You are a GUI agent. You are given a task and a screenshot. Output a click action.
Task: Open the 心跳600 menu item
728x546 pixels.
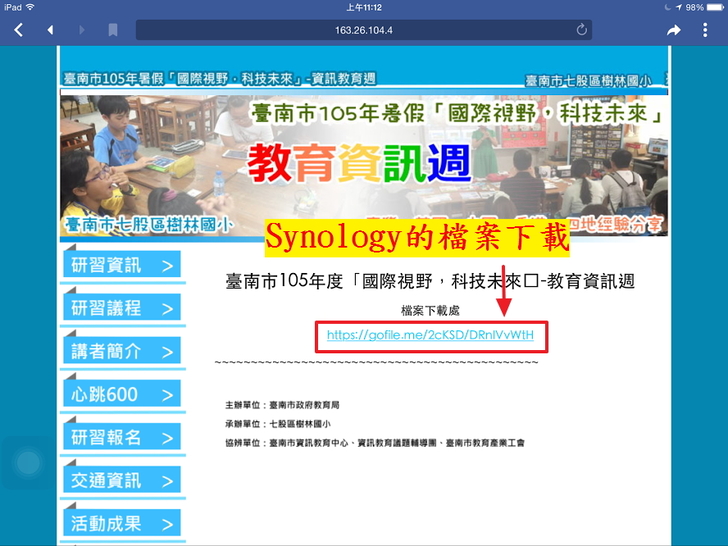[122, 394]
